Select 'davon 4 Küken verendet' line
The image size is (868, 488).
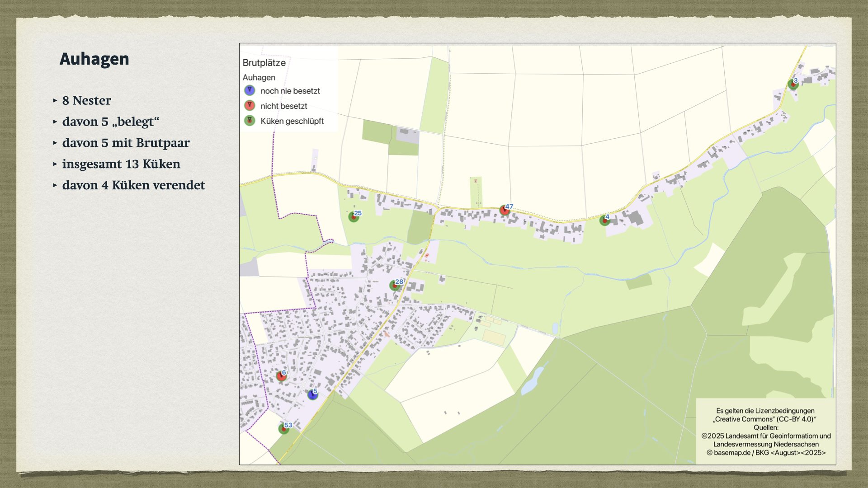click(133, 185)
